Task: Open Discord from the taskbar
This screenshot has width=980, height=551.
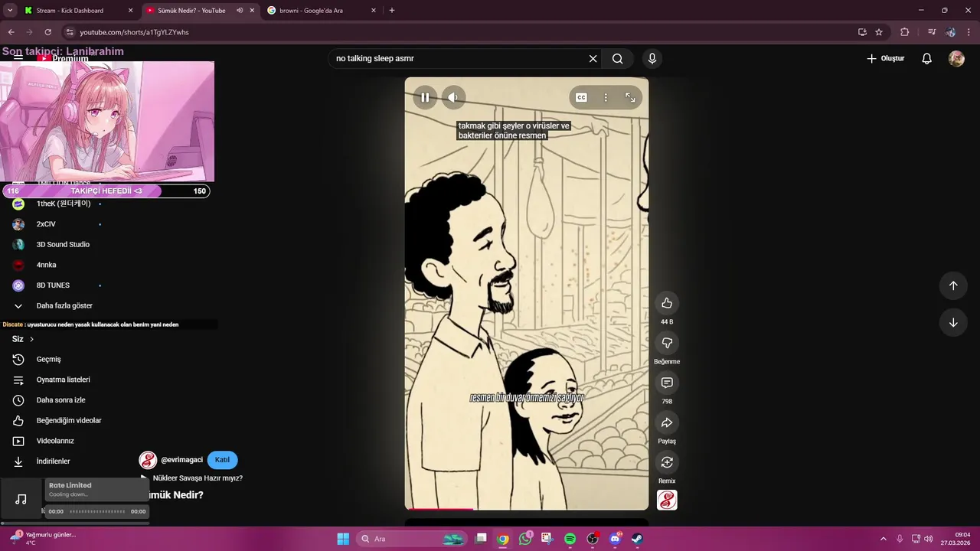Action: pyautogui.click(x=615, y=539)
